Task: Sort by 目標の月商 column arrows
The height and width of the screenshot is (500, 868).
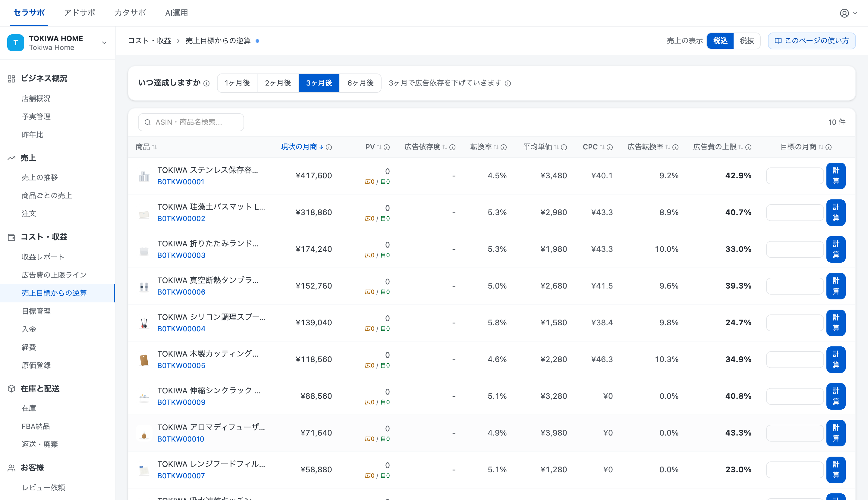Action: point(821,147)
